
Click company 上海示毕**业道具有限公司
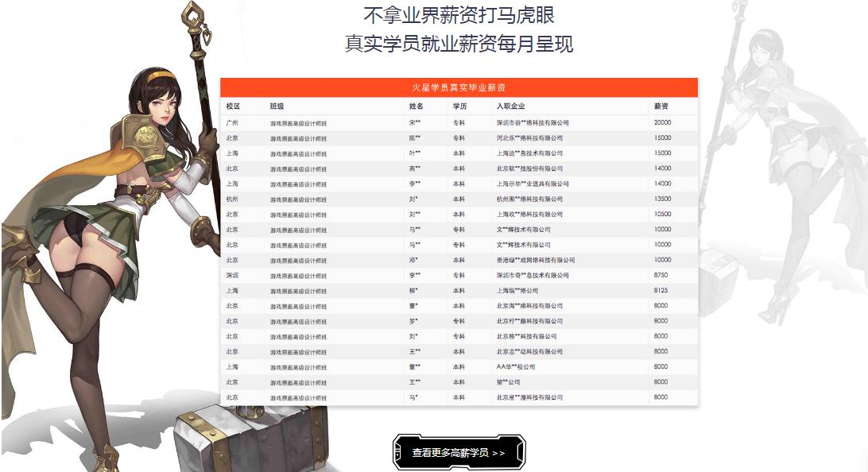533,184
